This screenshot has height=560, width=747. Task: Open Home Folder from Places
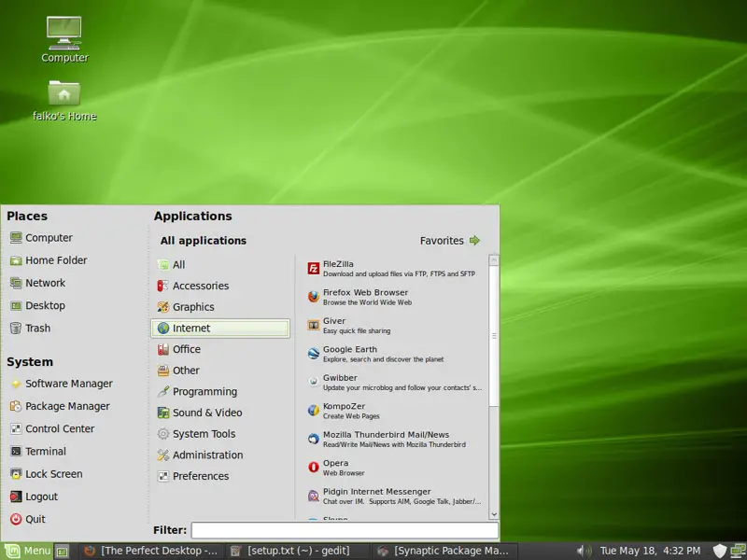49,260
